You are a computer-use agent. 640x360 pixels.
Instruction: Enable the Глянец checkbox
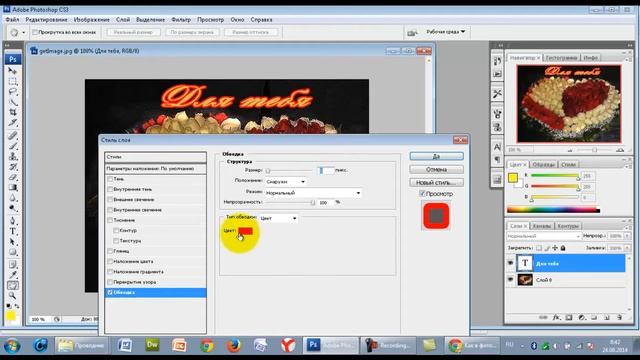tap(110, 251)
